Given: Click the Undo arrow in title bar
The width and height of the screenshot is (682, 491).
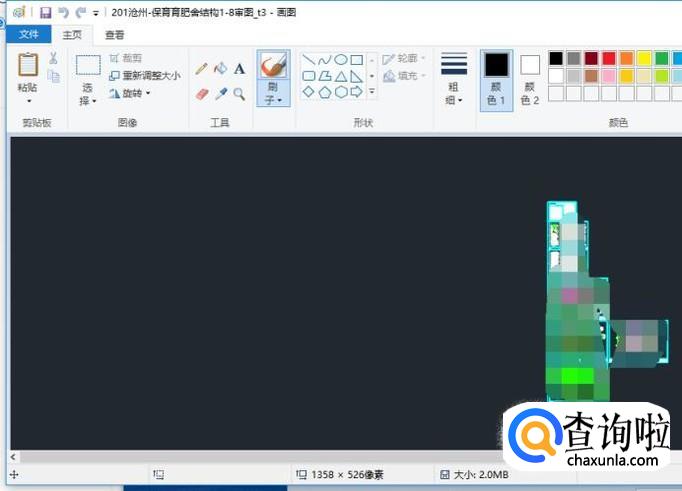Looking at the screenshot, I should click(64, 13).
